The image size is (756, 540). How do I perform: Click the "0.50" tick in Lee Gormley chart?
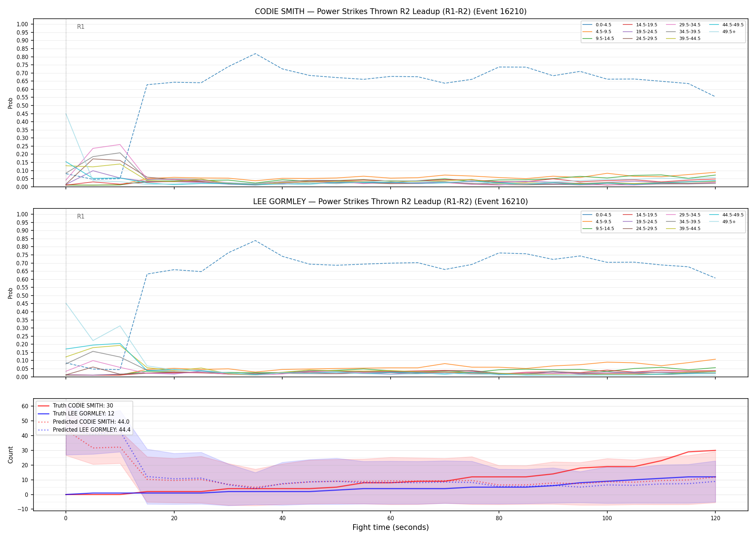pos(22,296)
